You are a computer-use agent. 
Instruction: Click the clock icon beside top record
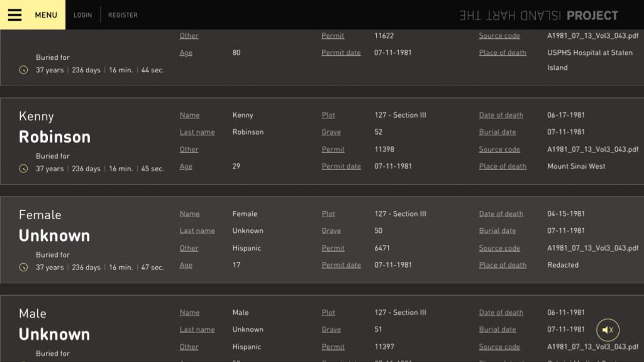(24, 71)
